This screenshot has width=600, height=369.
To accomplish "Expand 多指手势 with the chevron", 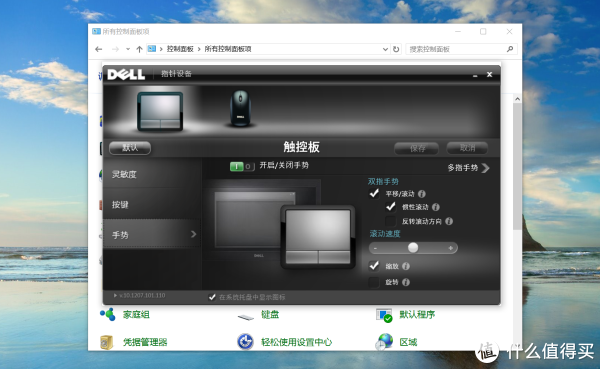I will (486, 168).
